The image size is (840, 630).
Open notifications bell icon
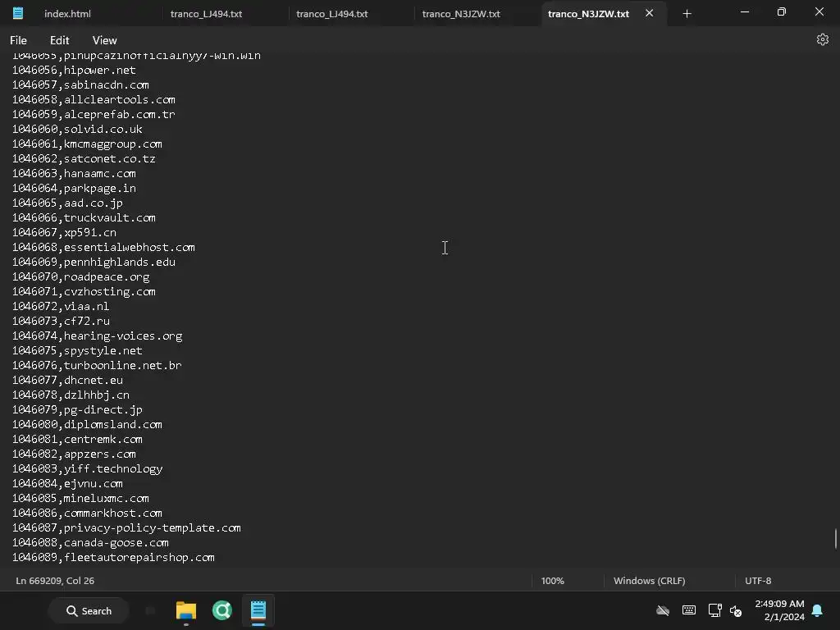pos(817,610)
